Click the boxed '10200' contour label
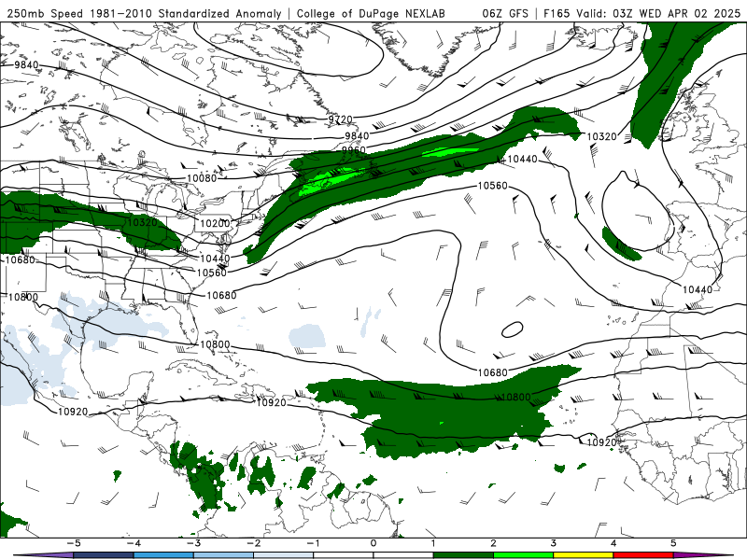This screenshot has width=747, height=560. click(215, 223)
